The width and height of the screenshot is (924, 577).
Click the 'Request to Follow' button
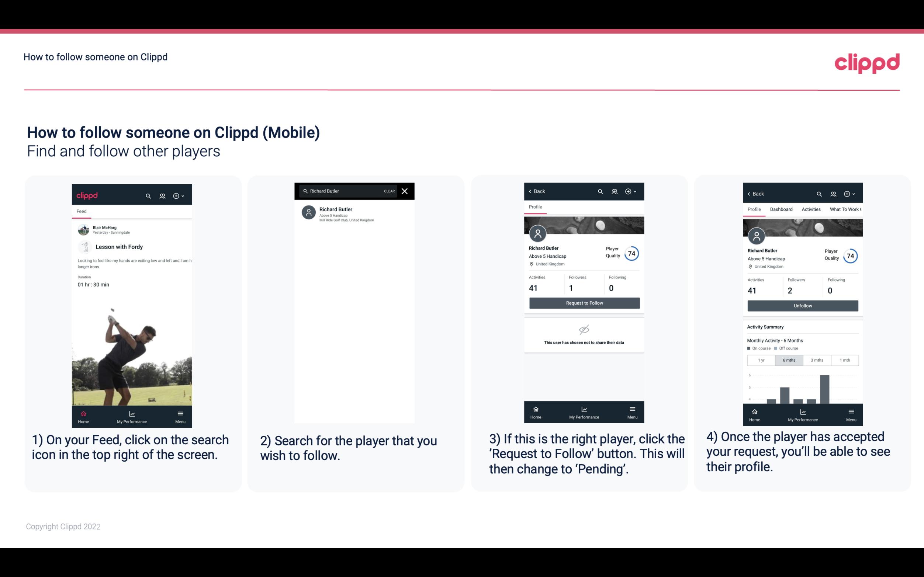pyautogui.click(x=584, y=302)
